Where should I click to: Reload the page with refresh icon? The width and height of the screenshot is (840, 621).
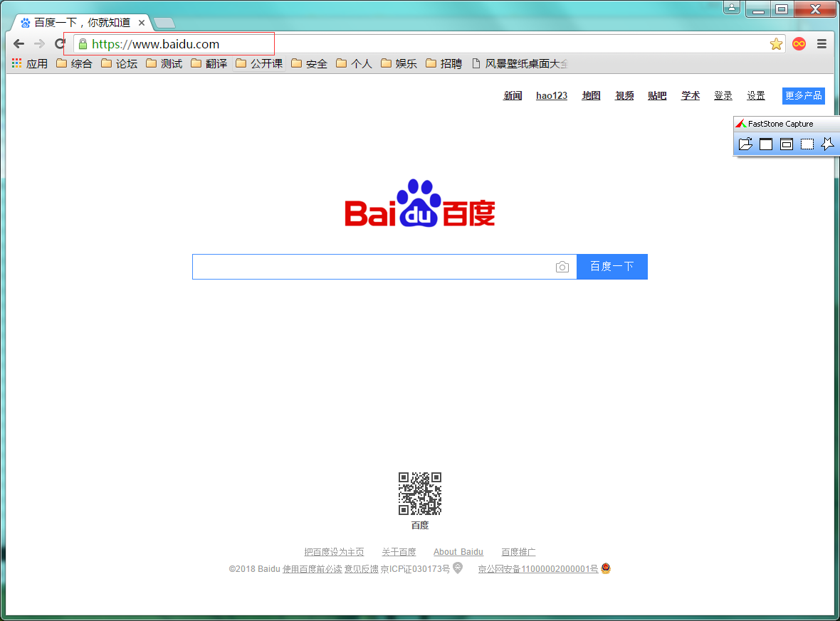pyautogui.click(x=60, y=44)
